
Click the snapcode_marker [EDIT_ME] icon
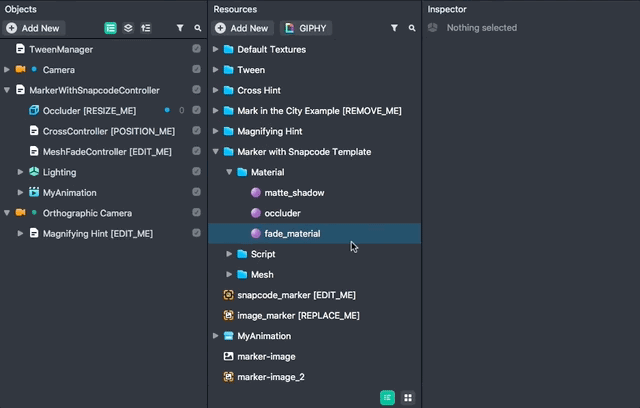pyautogui.click(x=228, y=295)
